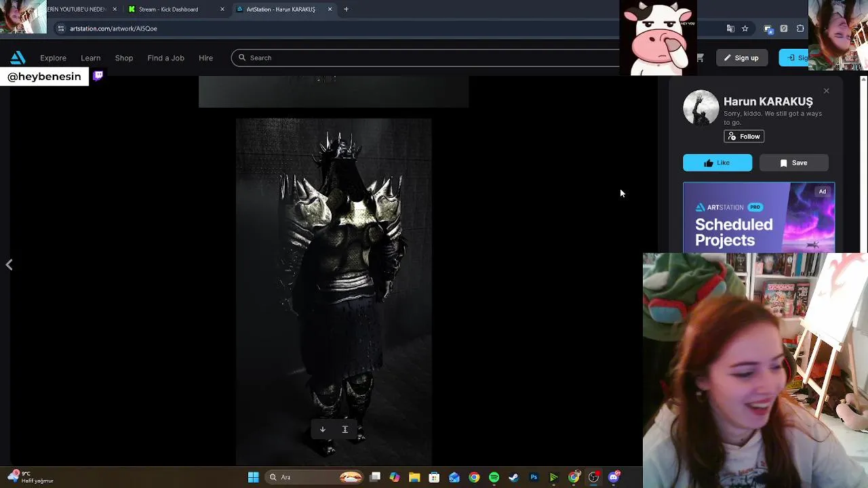This screenshot has width=868, height=488.
Task: Close the artist info side panel
Action: [826, 91]
